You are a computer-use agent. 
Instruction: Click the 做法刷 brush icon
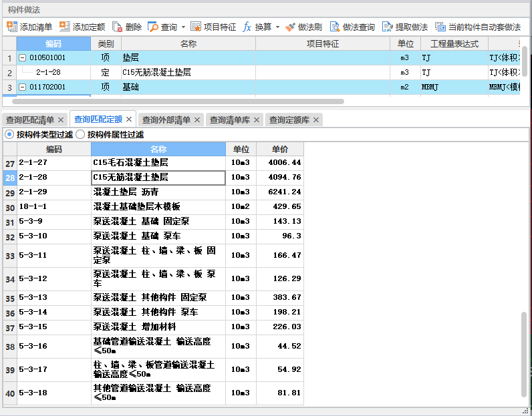point(290,27)
